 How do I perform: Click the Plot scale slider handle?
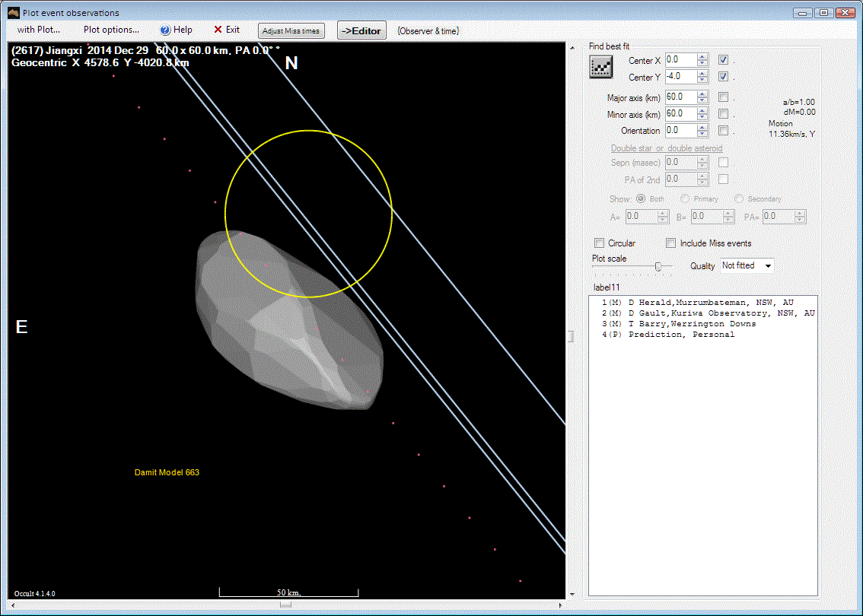point(658,267)
